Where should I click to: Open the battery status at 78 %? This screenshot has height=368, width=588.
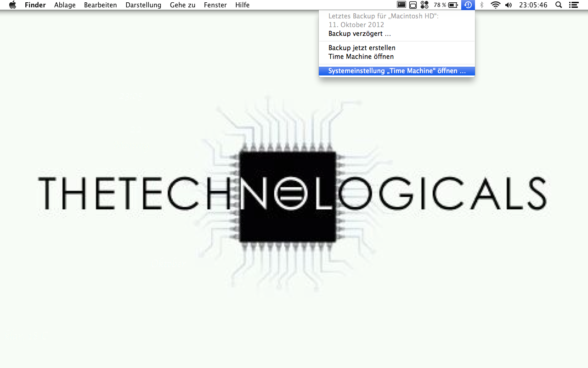pos(446,5)
